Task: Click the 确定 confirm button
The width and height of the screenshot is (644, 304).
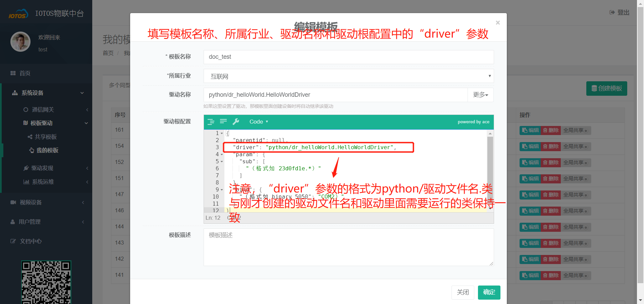Action: tap(489, 292)
